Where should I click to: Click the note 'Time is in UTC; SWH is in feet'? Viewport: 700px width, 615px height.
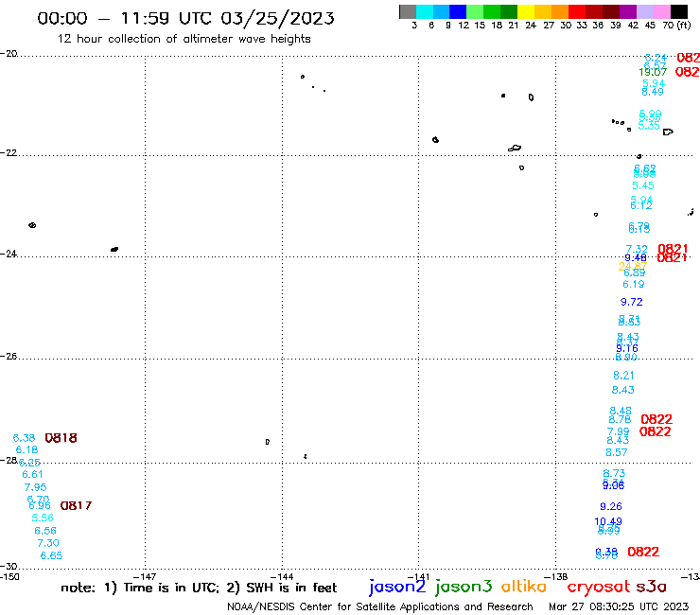click(199, 588)
